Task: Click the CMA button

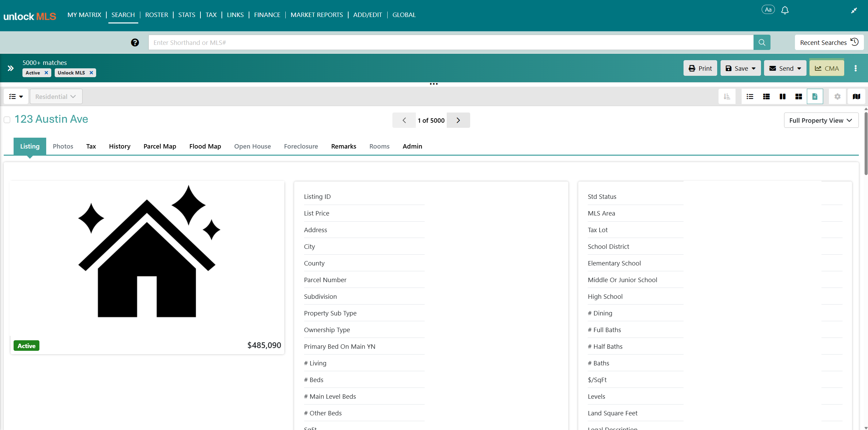Action: pos(827,68)
